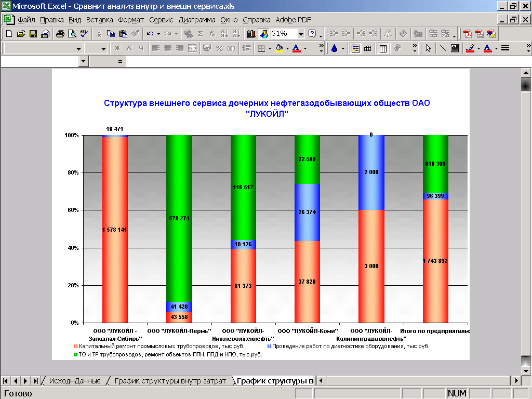Convert to Adobe PDF icon
This screenshot has width=532, height=399.
468,34
